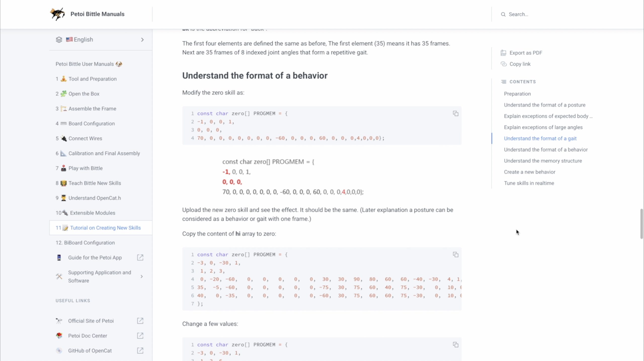Viewport: 644px width, 361px height.
Task: Jump to Create a new behavior section
Action: pyautogui.click(x=529, y=172)
